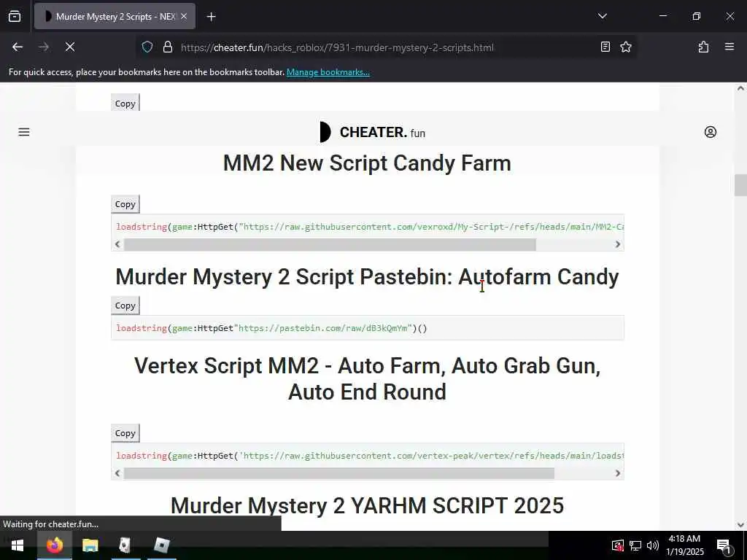Move Vertex code box right arrow
Image resolution: width=747 pixels, height=560 pixels.
click(617, 473)
